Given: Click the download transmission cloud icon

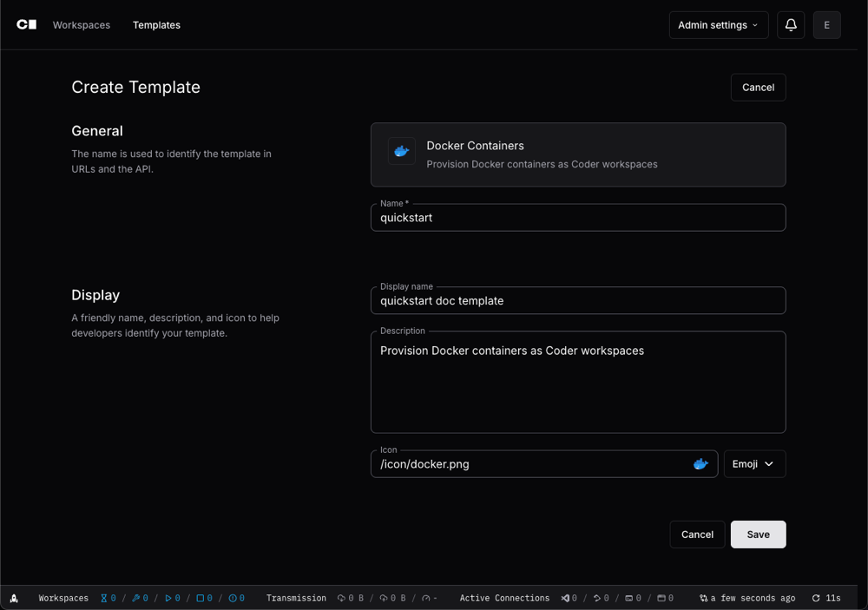Looking at the screenshot, I should click(341, 598).
